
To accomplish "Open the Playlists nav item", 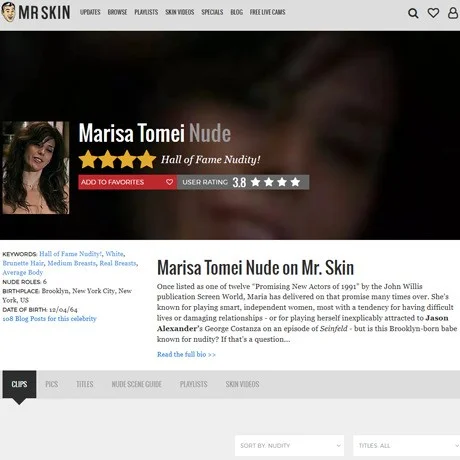I will click(146, 12).
